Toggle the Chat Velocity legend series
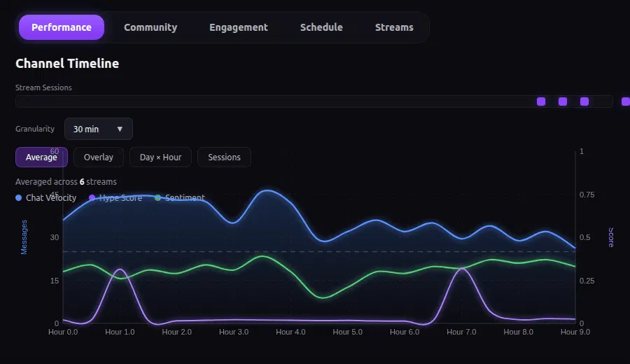The height and width of the screenshot is (364, 630). 45,197
